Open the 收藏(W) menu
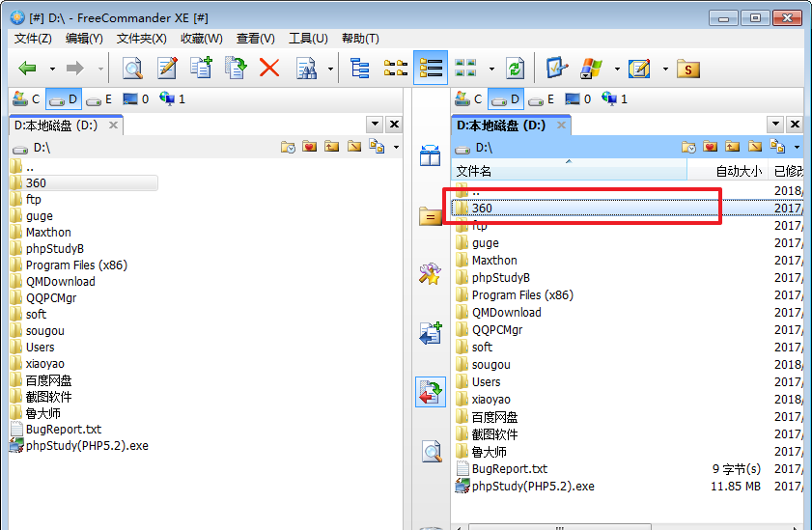 tap(202, 39)
